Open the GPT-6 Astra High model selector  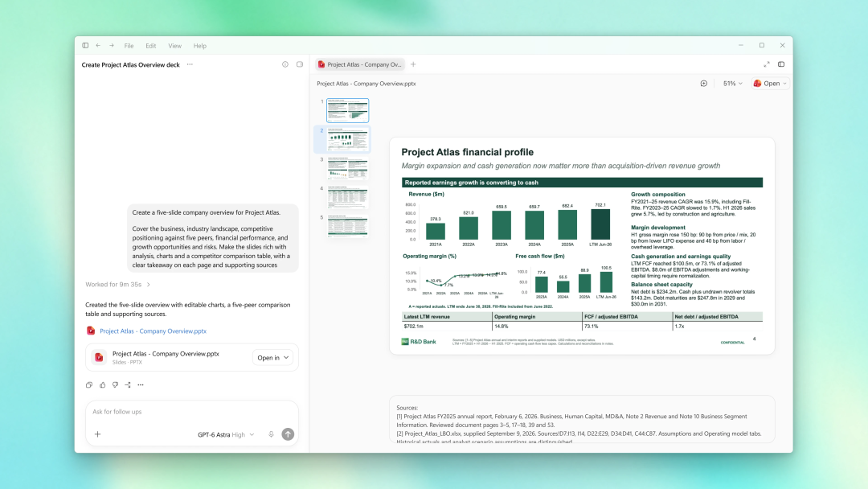coord(226,435)
